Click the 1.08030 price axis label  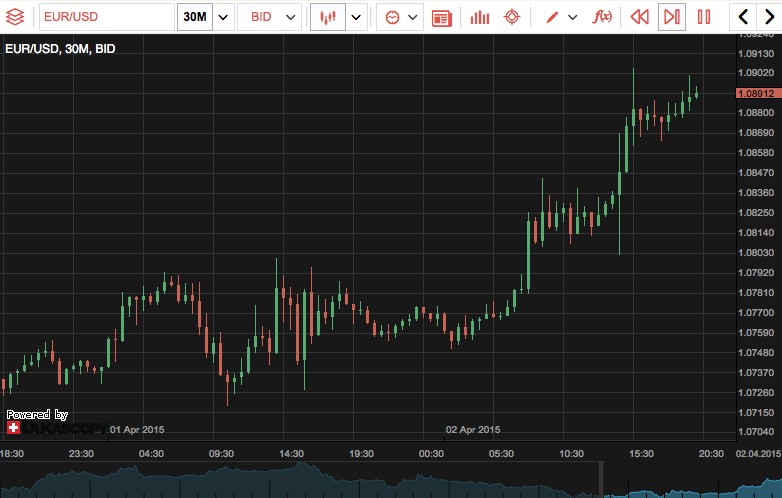(x=756, y=253)
